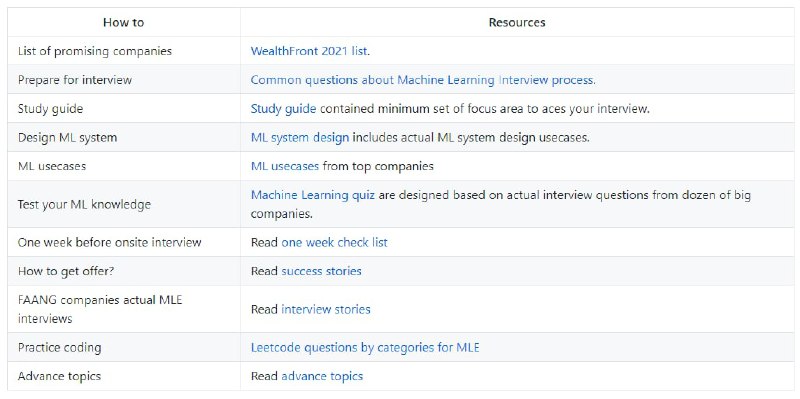
Task: Click the 'Test your ML knowledge' cell
Action: tap(124, 205)
